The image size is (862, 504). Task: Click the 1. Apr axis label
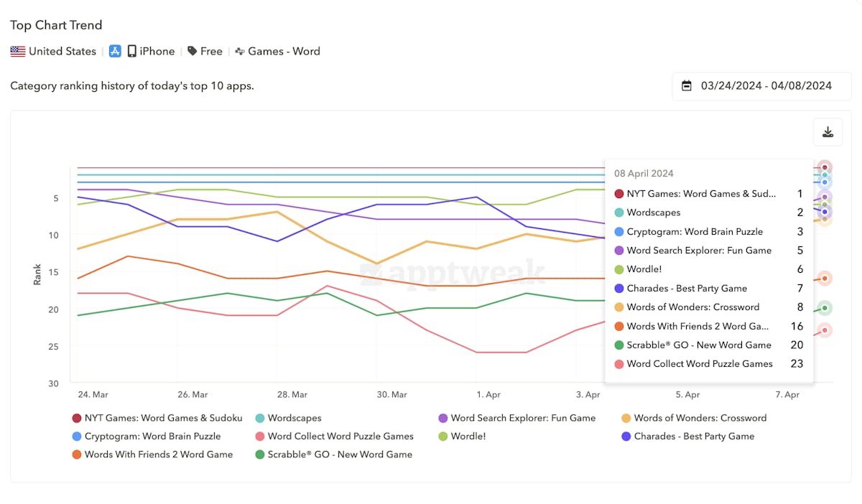point(488,395)
